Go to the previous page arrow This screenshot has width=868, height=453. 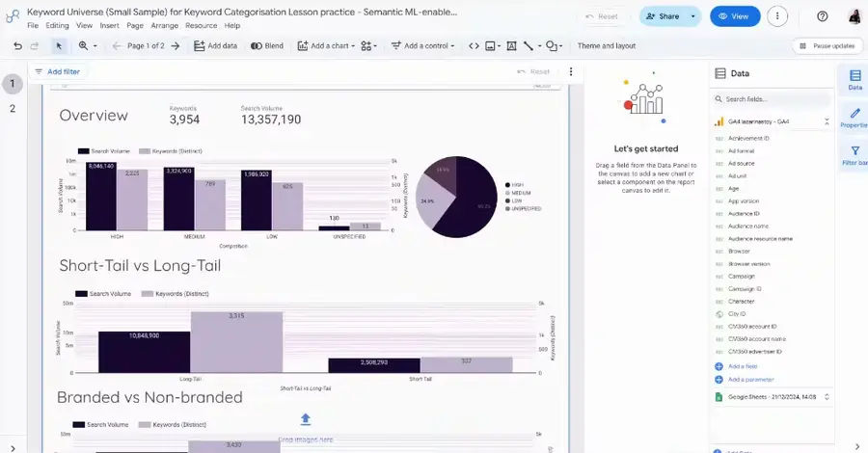coord(117,46)
